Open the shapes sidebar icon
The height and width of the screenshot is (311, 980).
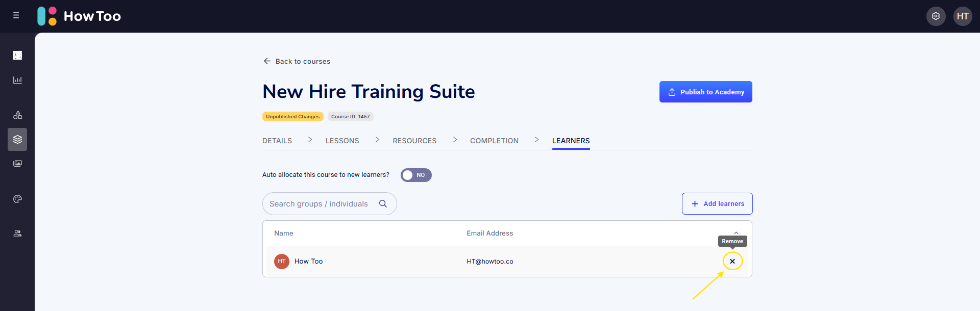coord(17,115)
